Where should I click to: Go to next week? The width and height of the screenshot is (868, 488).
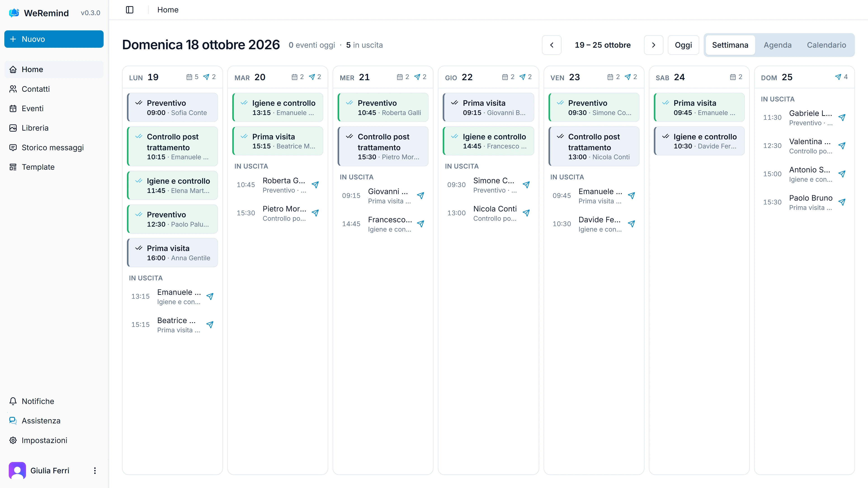pos(653,45)
